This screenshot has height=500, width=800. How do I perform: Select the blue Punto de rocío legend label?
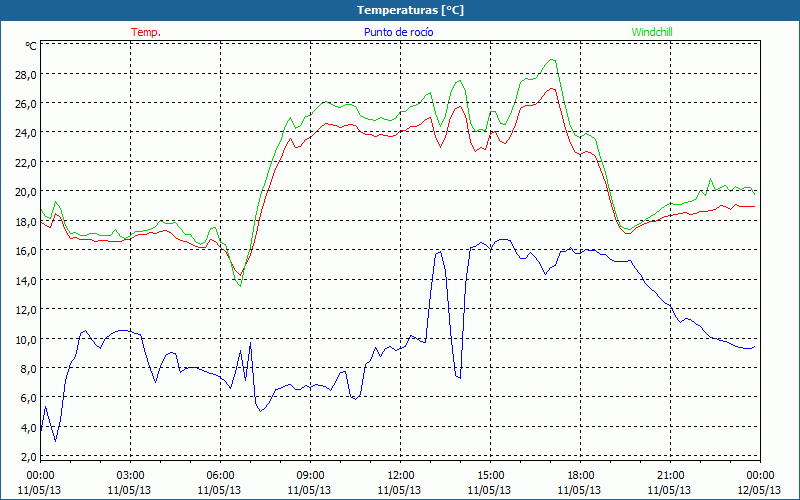point(398,32)
